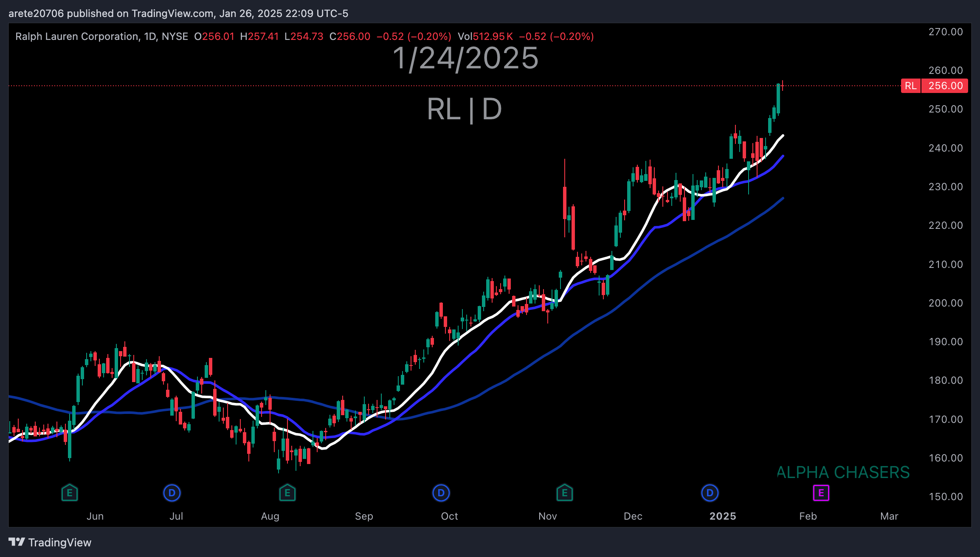Click the Jun label on time axis
The width and height of the screenshot is (980, 557).
[95, 516]
